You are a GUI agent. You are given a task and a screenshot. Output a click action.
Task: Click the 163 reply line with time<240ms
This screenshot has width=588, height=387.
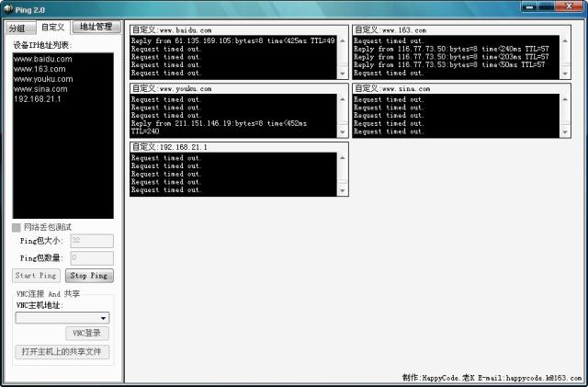click(x=451, y=49)
